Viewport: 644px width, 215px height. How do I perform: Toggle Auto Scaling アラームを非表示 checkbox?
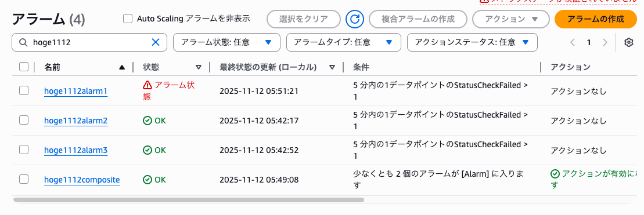click(128, 19)
